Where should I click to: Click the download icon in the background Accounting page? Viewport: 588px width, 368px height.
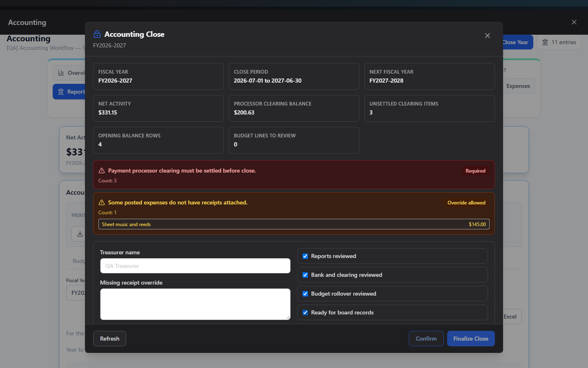pyautogui.click(x=80, y=234)
